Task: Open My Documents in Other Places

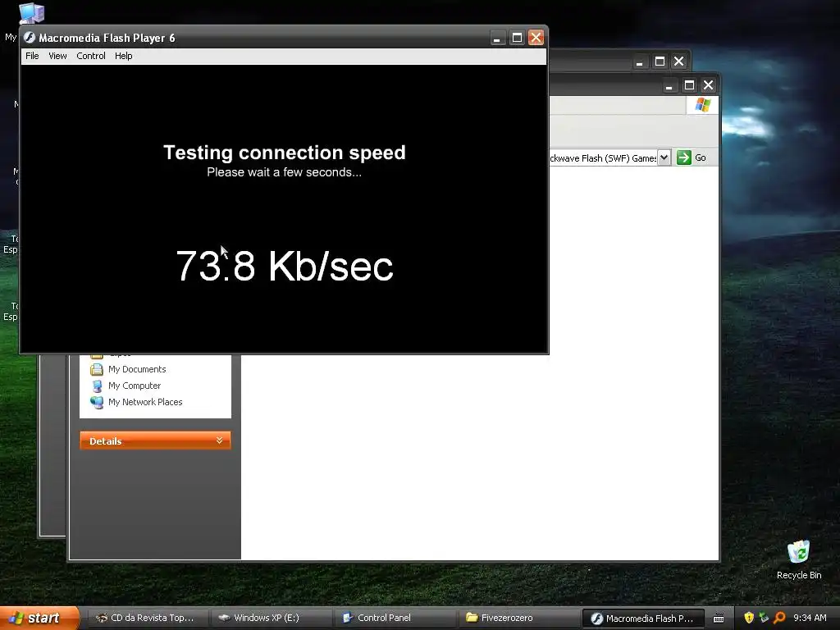Action: pyautogui.click(x=137, y=369)
